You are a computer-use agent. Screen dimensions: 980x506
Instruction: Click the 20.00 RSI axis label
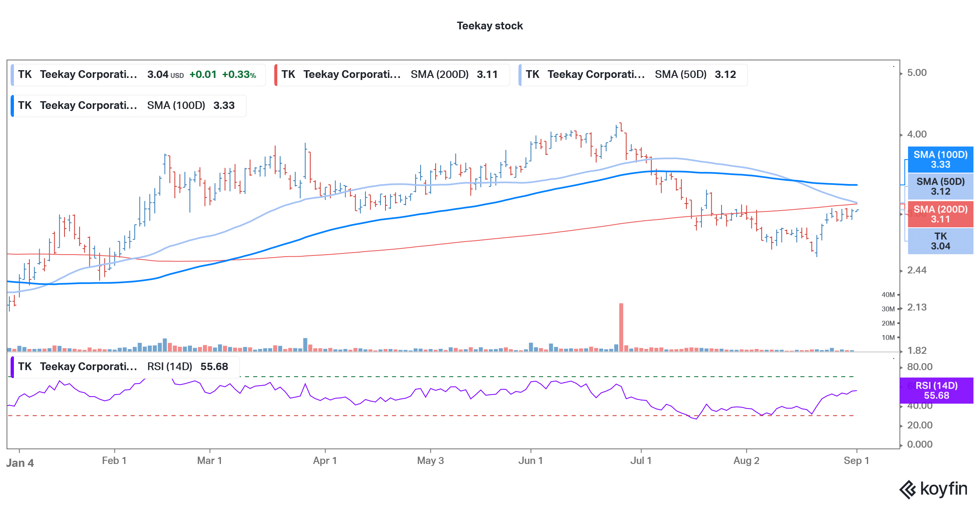pos(920,425)
